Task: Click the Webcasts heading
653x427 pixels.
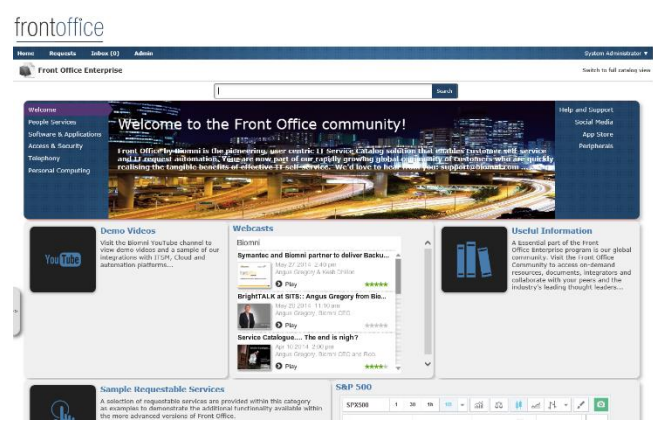Action: point(253,228)
